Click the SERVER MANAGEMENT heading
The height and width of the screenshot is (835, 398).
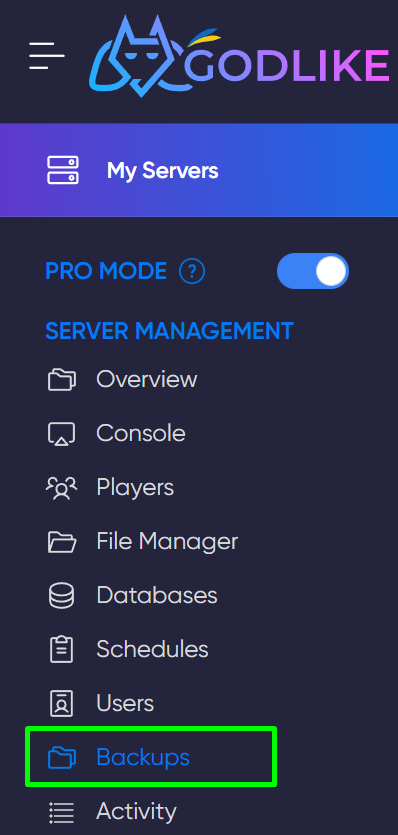click(169, 331)
